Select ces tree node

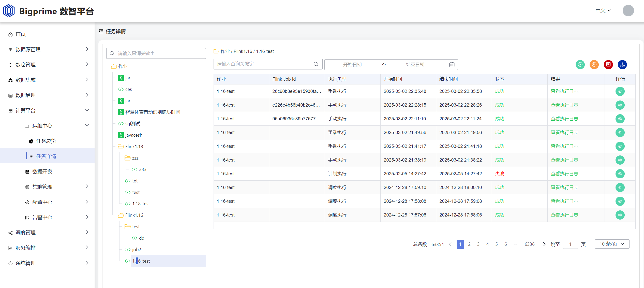pyautogui.click(x=128, y=89)
